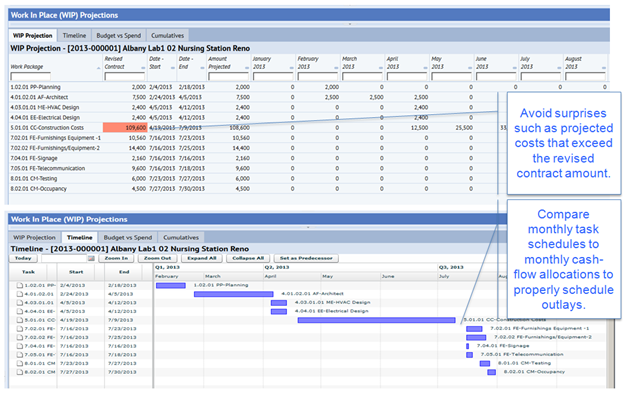Click the End column header in timeline

point(124,272)
